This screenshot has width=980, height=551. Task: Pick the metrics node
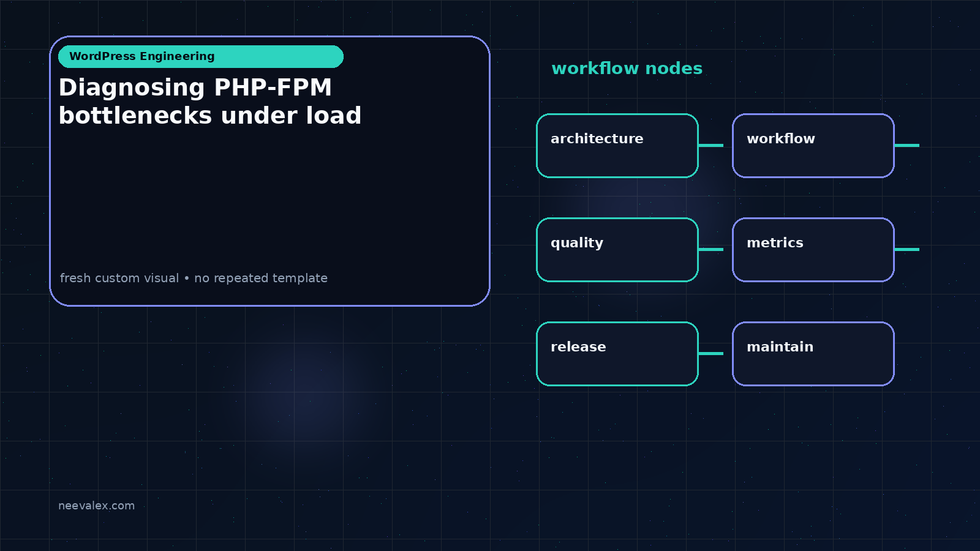pos(813,250)
